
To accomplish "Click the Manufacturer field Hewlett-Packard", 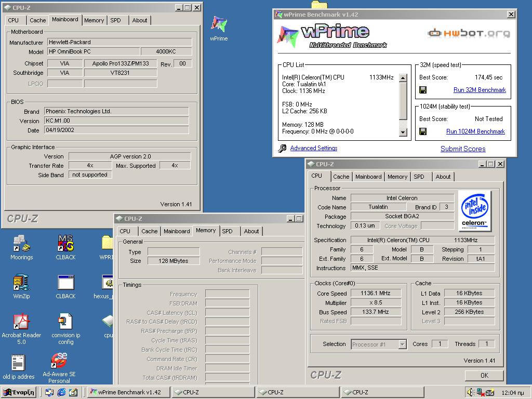I will click(119, 42).
